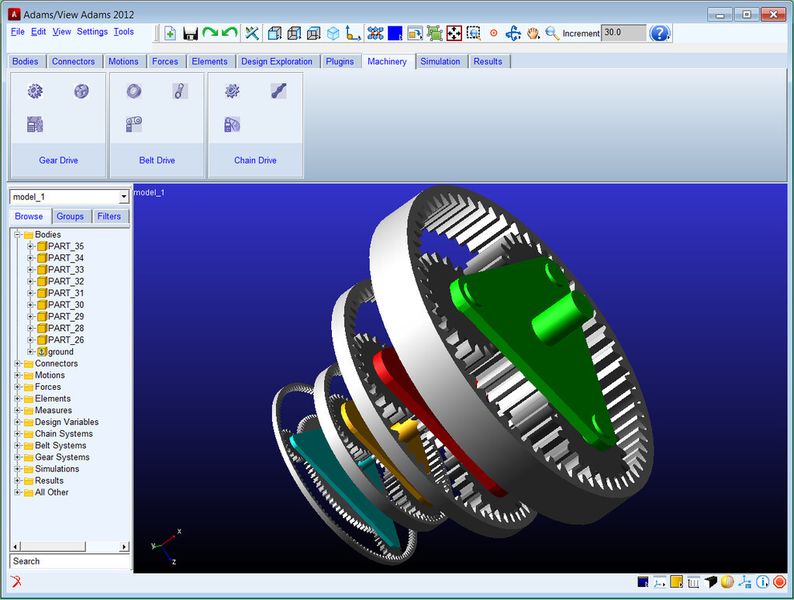Switch to the Design Exploration tab
794x600 pixels.
(x=276, y=61)
